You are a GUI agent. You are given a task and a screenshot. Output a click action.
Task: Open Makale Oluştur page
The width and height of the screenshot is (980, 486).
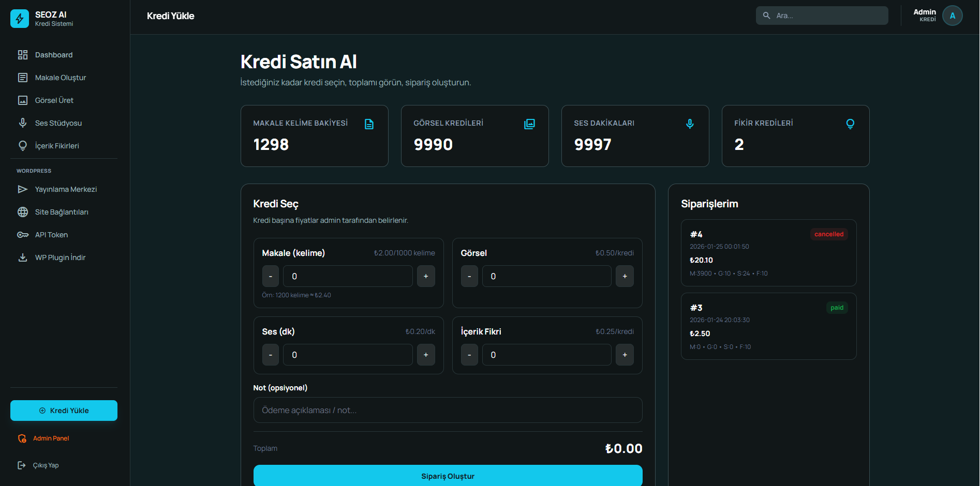click(64, 78)
